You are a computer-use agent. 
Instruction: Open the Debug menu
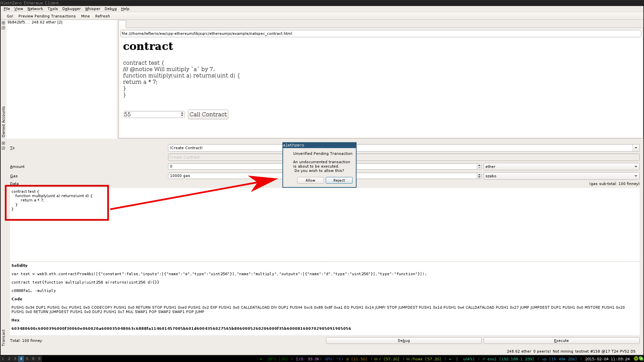pos(111,9)
